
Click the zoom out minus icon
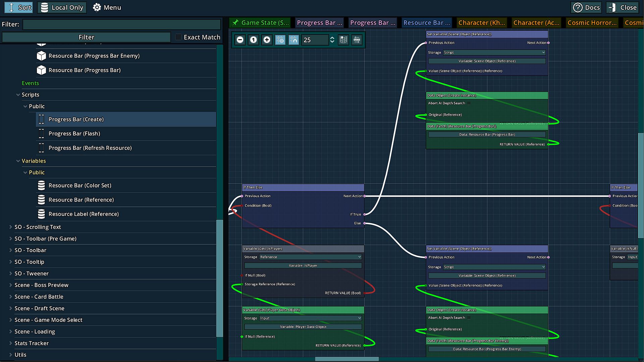pos(240,40)
